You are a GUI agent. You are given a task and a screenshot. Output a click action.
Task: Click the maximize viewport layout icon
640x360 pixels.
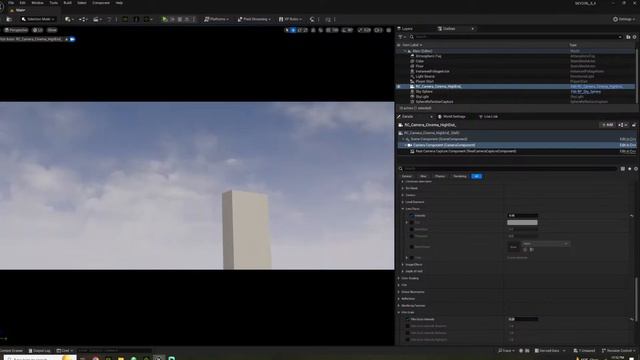pos(389,30)
